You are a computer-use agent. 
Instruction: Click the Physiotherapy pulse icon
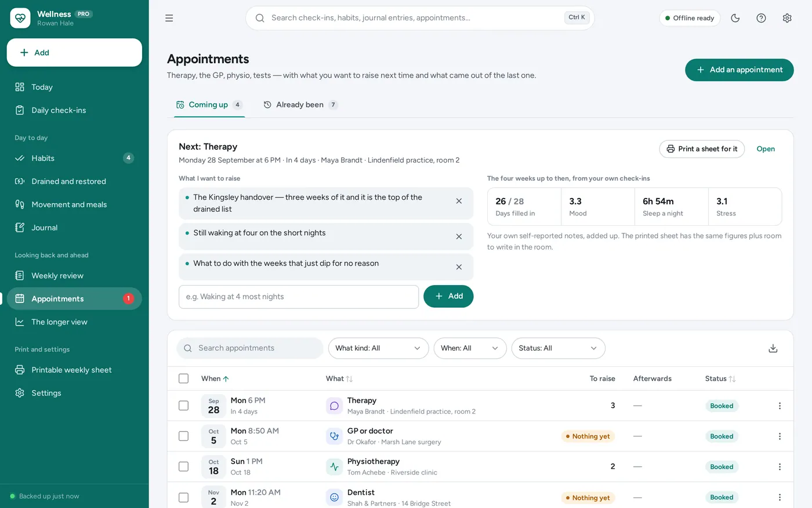tap(334, 467)
